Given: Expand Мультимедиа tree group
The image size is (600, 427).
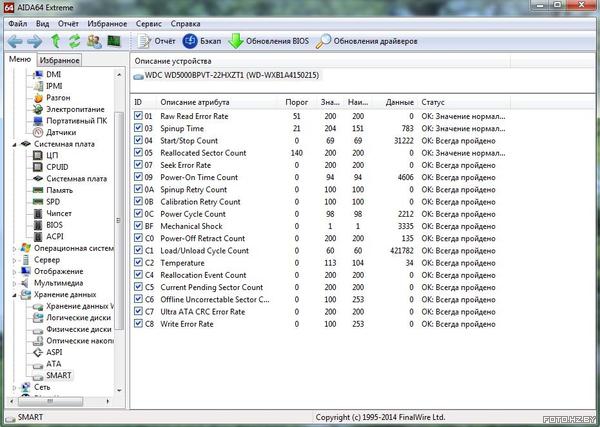Looking at the screenshot, I should pyautogui.click(x=14, y=284).
